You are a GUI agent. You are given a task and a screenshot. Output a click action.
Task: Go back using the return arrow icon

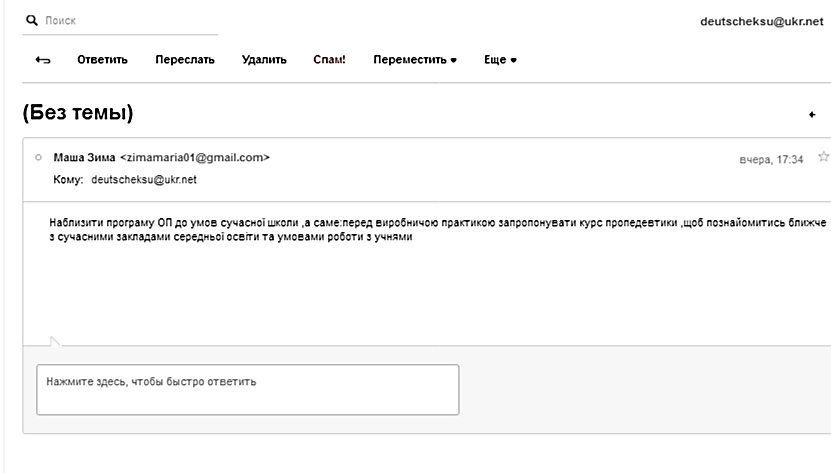point(43,60)
